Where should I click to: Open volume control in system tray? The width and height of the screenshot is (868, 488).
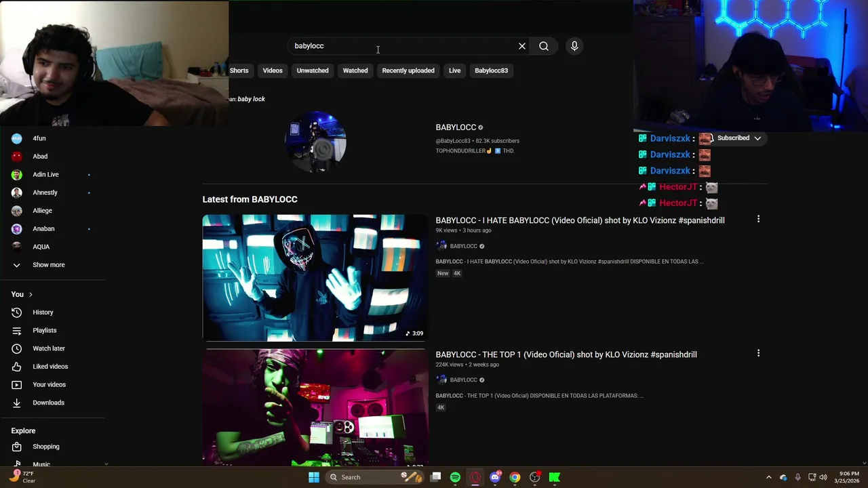pyautogui.click(x=824, y=477)
